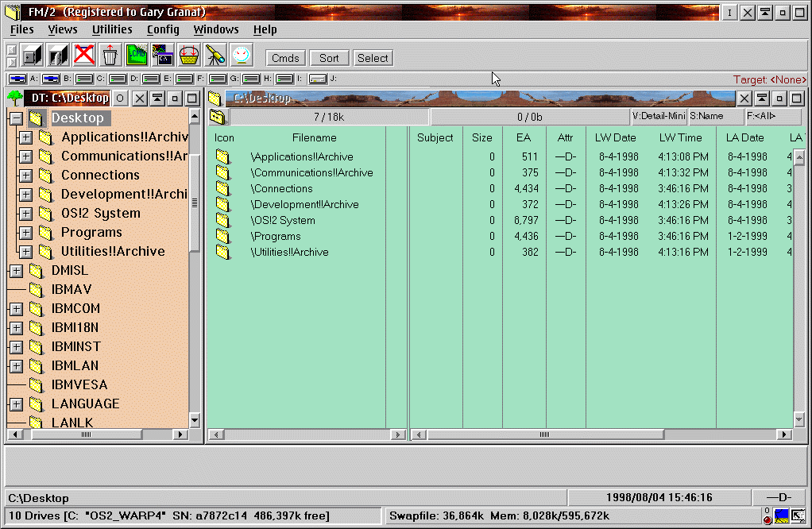
Task: Click the red X delete icon
Action: pos(84,56)
